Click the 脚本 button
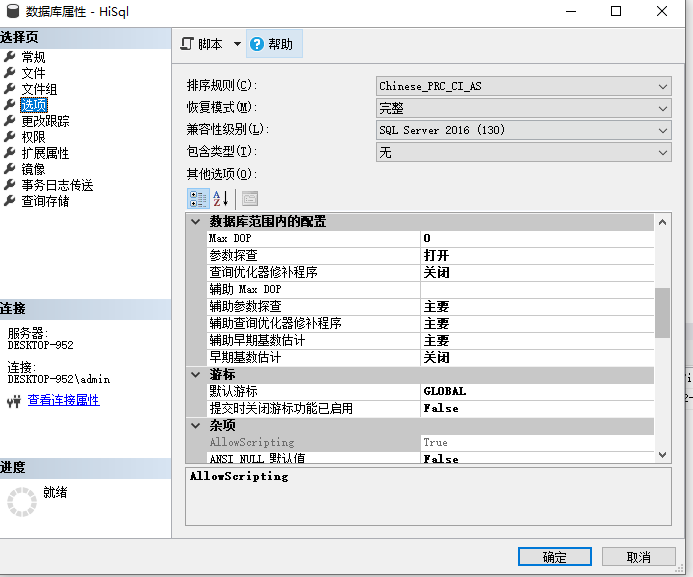The width and height of the screenshot is (693, 577). tap(202, 44)
